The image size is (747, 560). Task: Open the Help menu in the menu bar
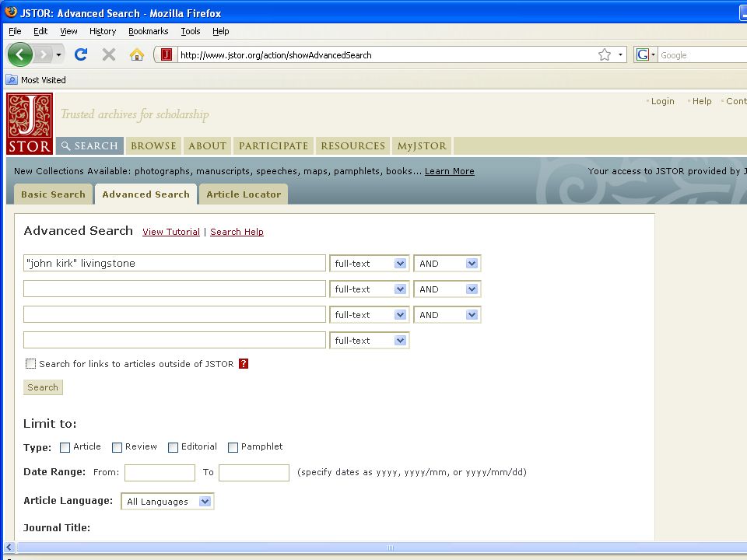click(x=220, y=31)
